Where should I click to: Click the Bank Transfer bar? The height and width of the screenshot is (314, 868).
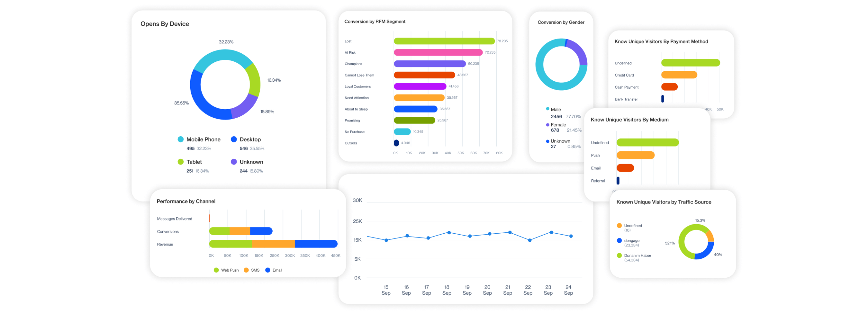(x=662, y=98)
